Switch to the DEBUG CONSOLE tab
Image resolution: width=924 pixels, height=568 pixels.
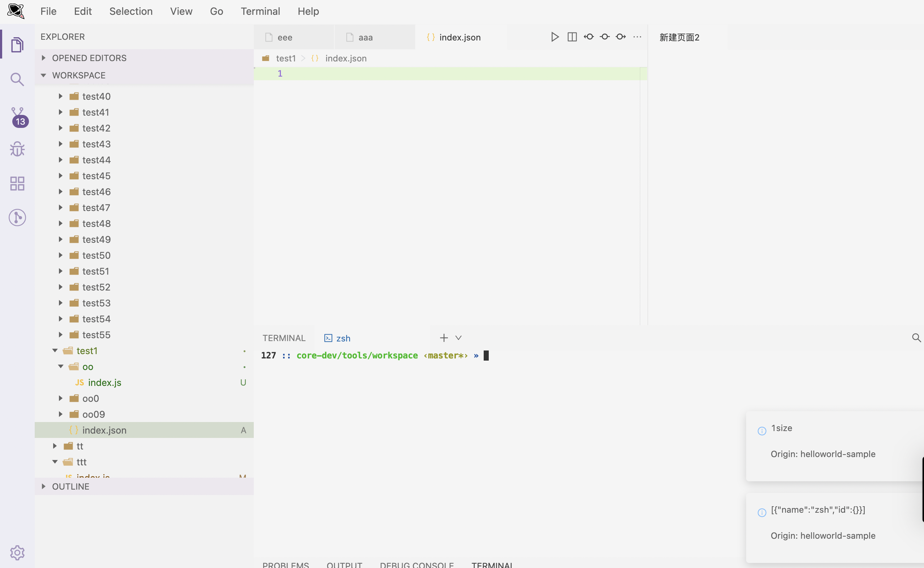tap(416, 564)
